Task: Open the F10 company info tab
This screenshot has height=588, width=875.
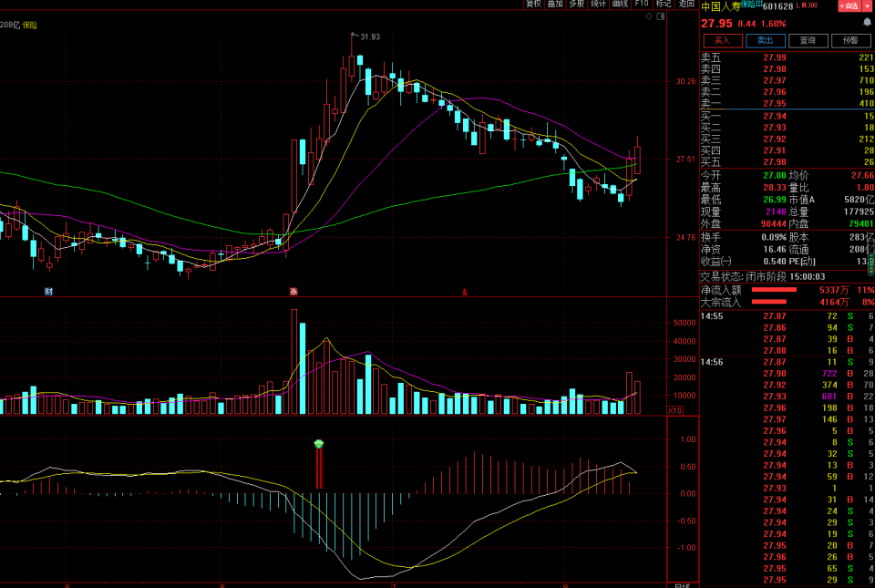Action: [x=643, y=5]
